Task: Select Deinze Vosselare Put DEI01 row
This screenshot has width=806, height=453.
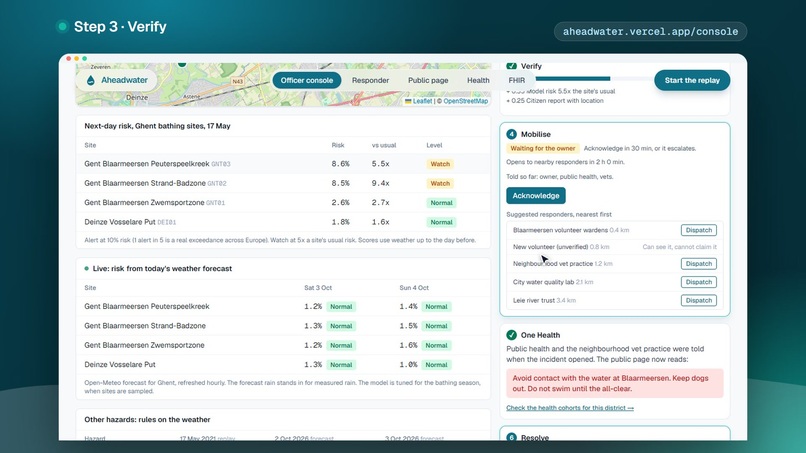Action: pos(283,222)
